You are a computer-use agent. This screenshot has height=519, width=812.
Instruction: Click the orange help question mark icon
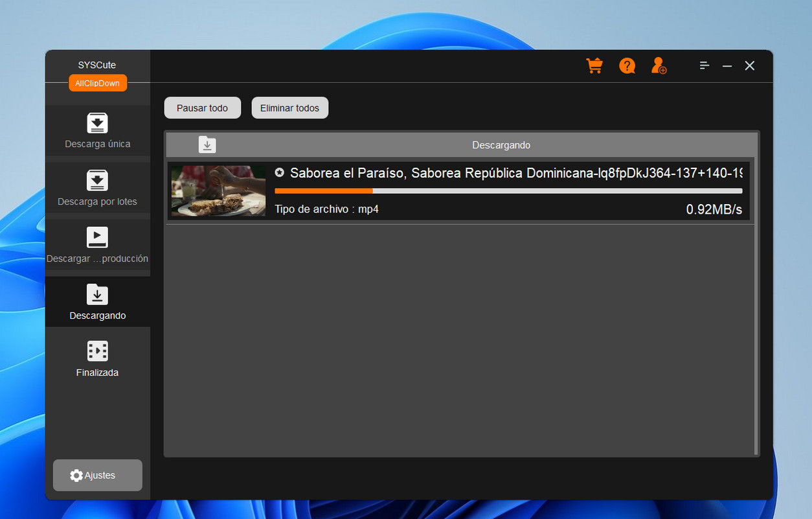coord(627,65)
